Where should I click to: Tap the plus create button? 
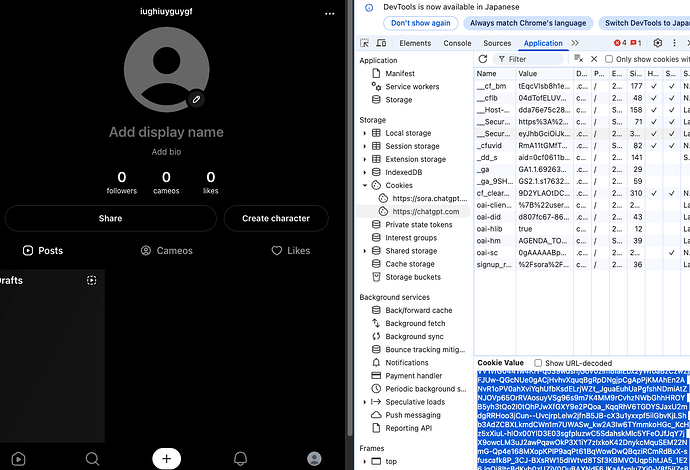[x=166, y=459]
